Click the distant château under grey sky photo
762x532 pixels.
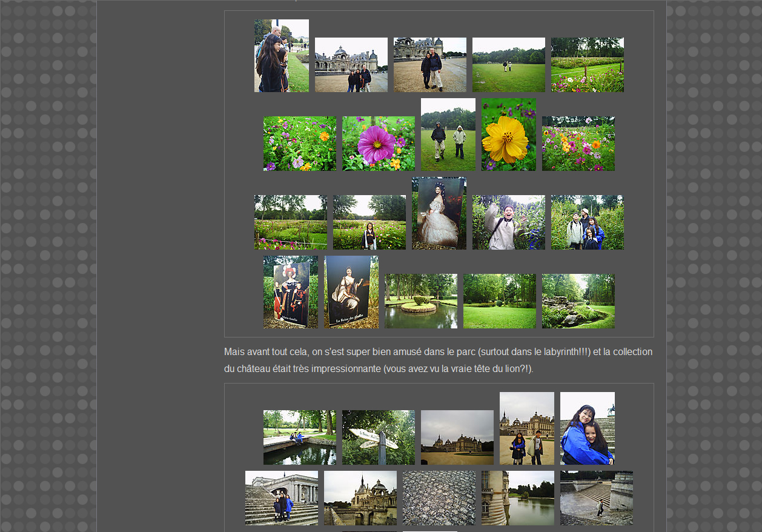[x=457, y=437]
